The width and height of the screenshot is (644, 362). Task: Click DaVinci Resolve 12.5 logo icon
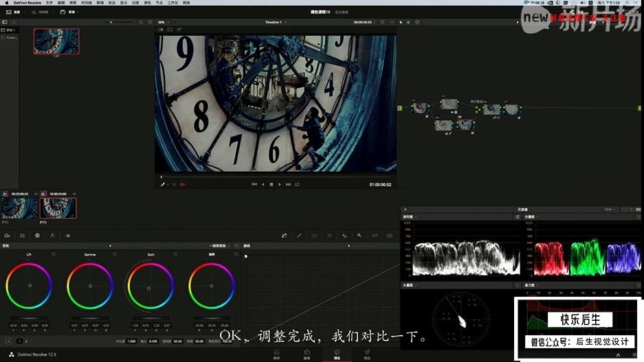click(x=12, y=354)
